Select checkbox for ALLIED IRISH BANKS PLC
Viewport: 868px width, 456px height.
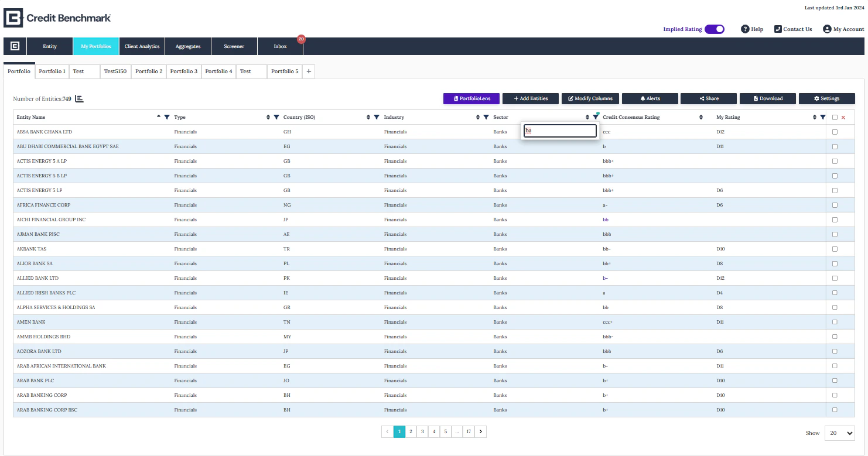(835, 293)
